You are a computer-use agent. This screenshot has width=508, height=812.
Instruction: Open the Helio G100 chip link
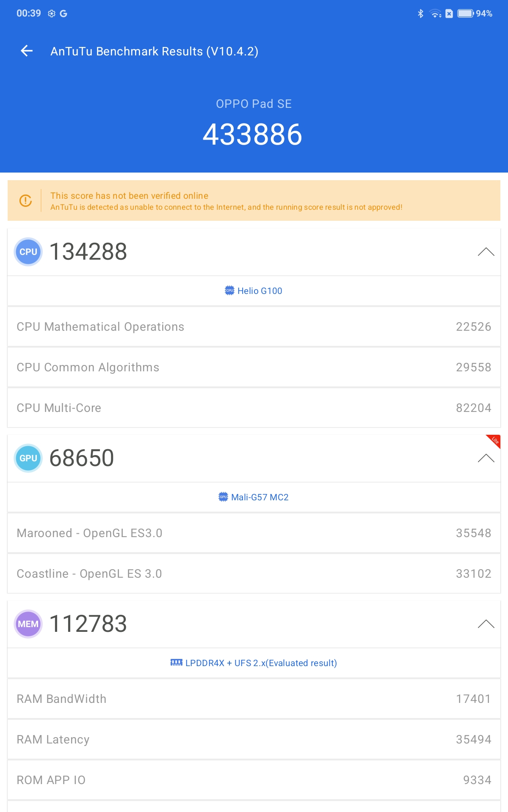click(254, 291)
